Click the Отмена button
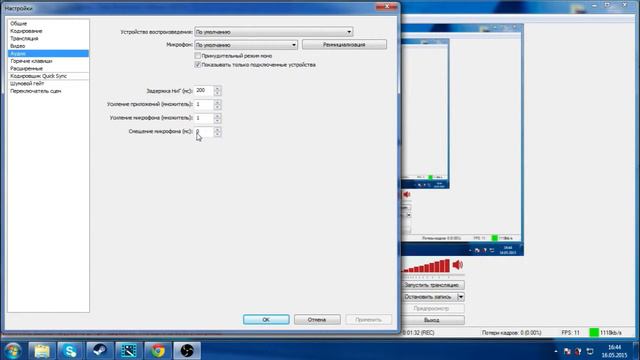 pos(317,320)
